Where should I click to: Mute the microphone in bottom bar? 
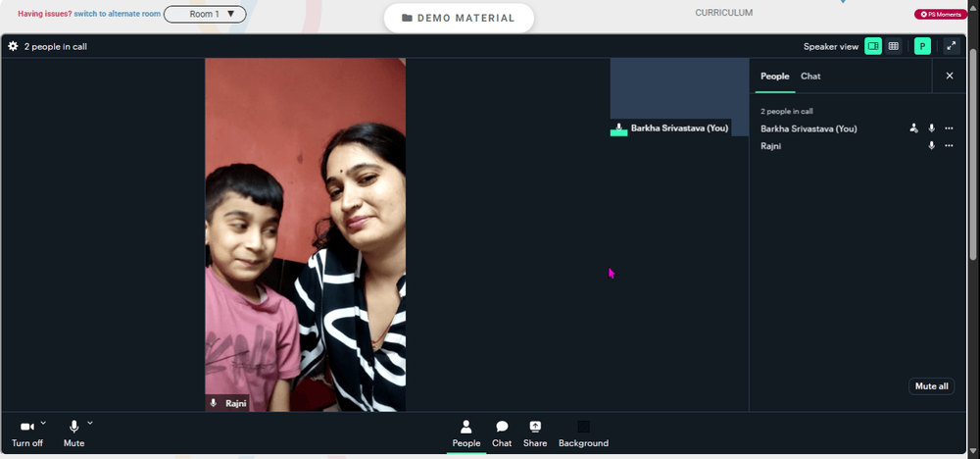coord(73,433)
